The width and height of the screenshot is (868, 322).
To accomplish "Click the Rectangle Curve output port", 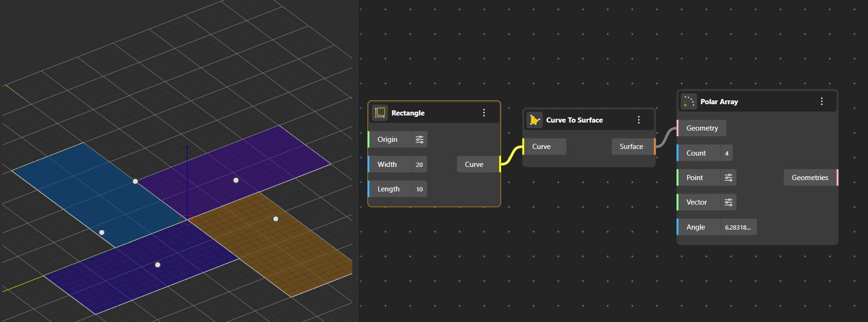I will [500, 165].
